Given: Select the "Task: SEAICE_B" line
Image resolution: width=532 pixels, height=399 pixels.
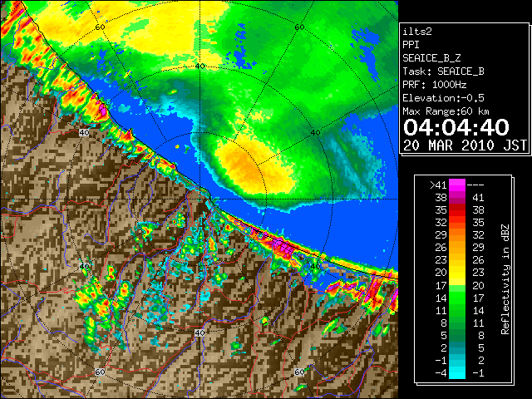Looking at the screenshot, I should click(443, 71).
